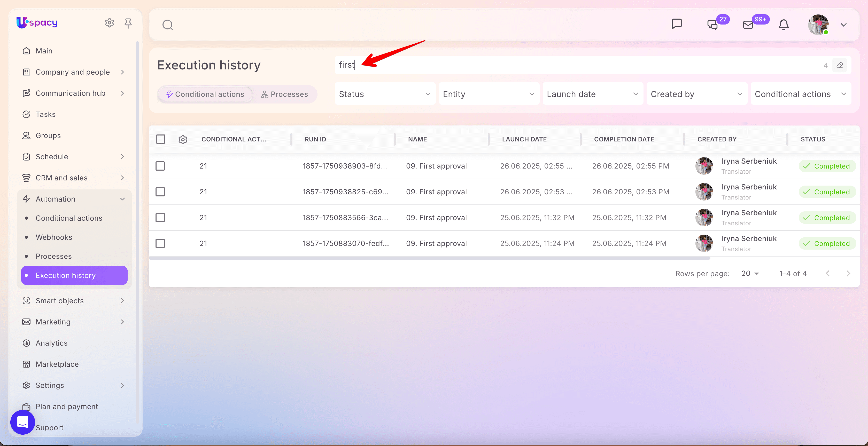Open the Status filter dropdown

tap(385, 94)
